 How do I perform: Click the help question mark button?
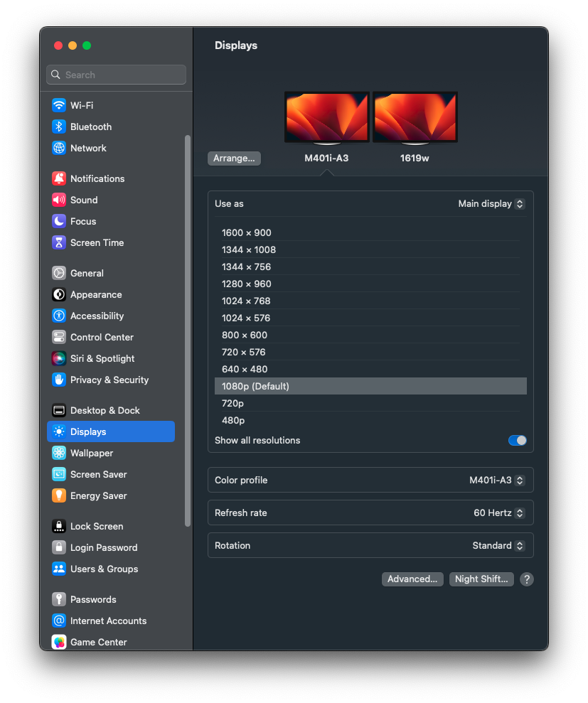point(526,579)
